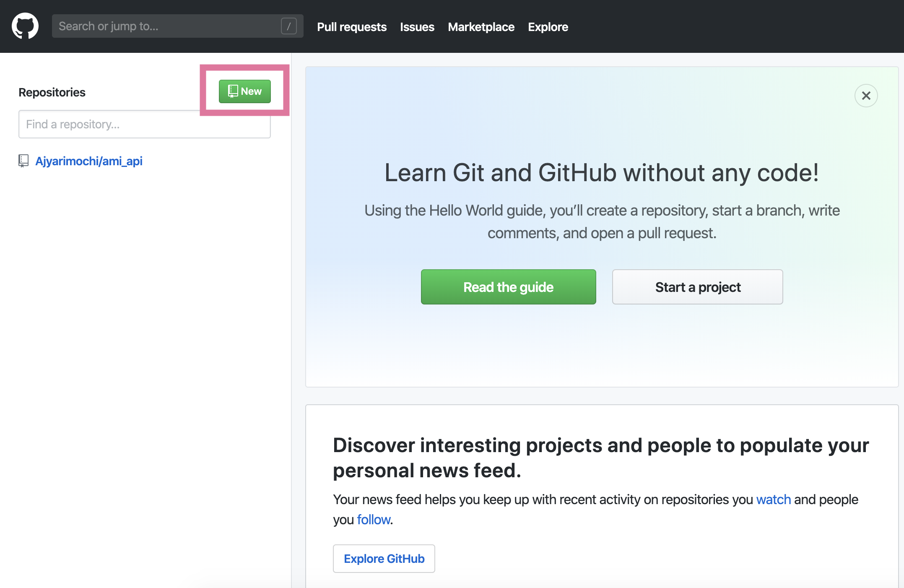Open the Issues page

[x=417, y=26]
